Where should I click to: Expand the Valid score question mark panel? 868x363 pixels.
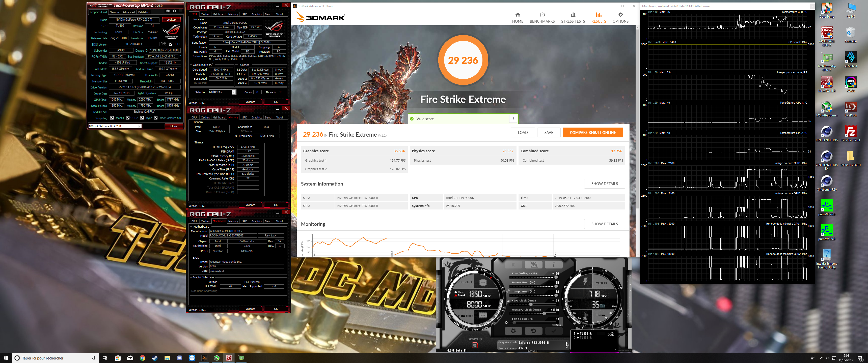coord(513,119)
